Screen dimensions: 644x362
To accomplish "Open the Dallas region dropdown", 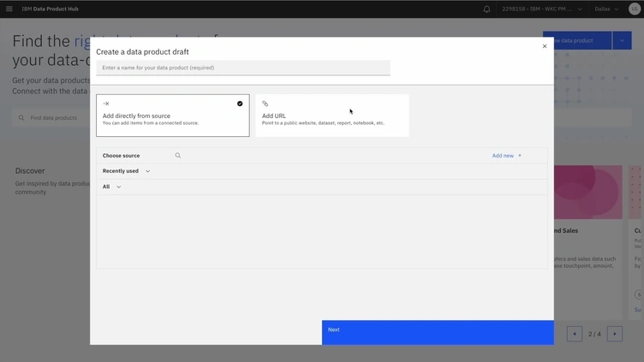I will coord(606,9).
